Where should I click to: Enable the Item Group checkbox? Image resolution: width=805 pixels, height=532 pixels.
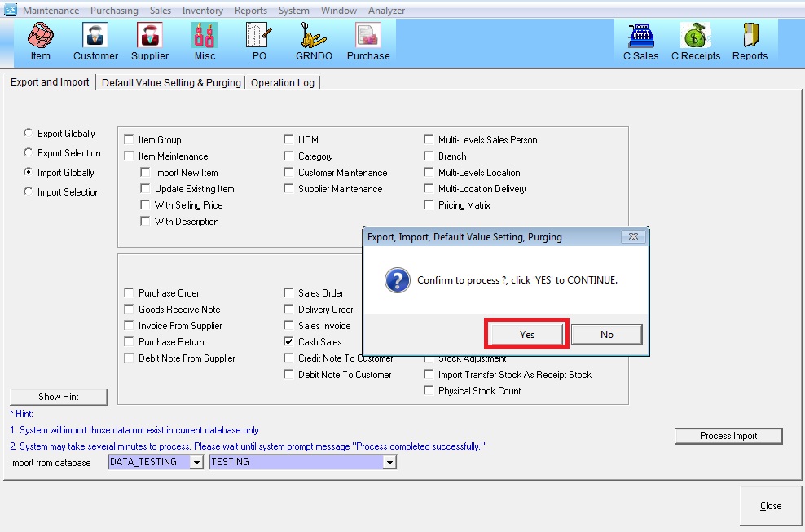click(130, 140)
